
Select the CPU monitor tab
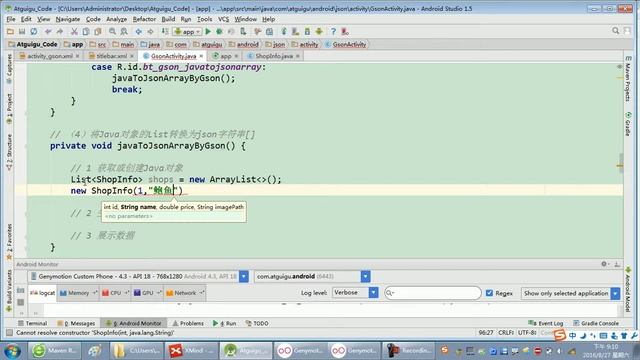pyautogui.click(x=115, y=293)
